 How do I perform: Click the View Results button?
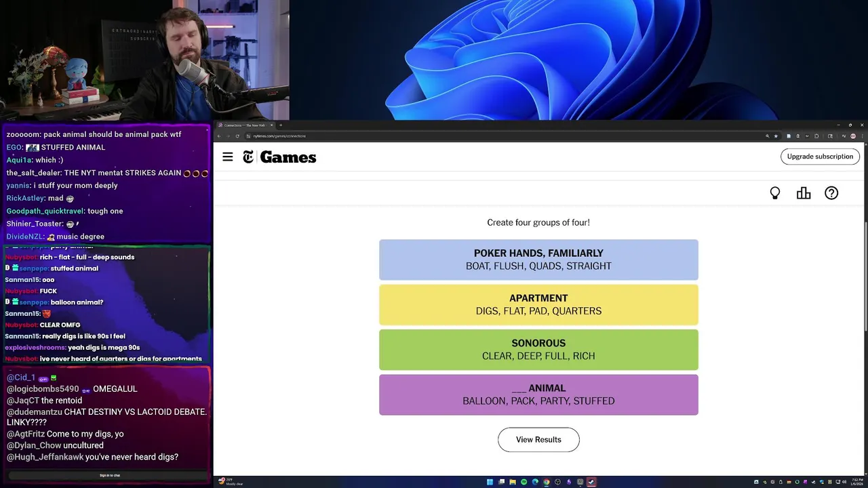(538, 439)
